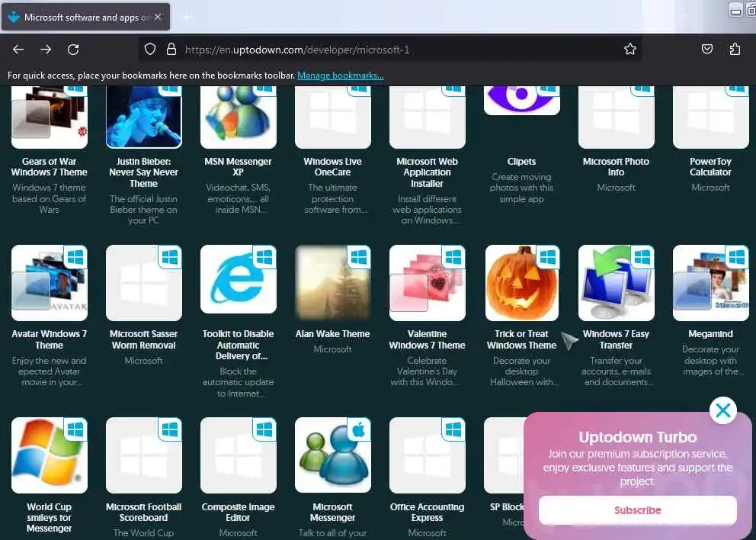Open MSN Messenger XP icon

pyautogui.click(x=239, y=117)
